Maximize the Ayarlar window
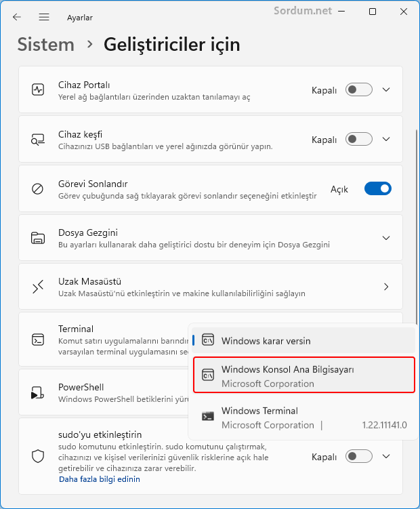Image resolution: width=420 pixels, height=509 pixels. click(x=373, y=12)
